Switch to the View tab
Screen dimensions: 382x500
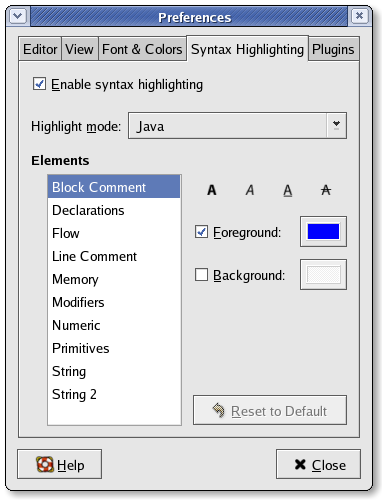79,49
